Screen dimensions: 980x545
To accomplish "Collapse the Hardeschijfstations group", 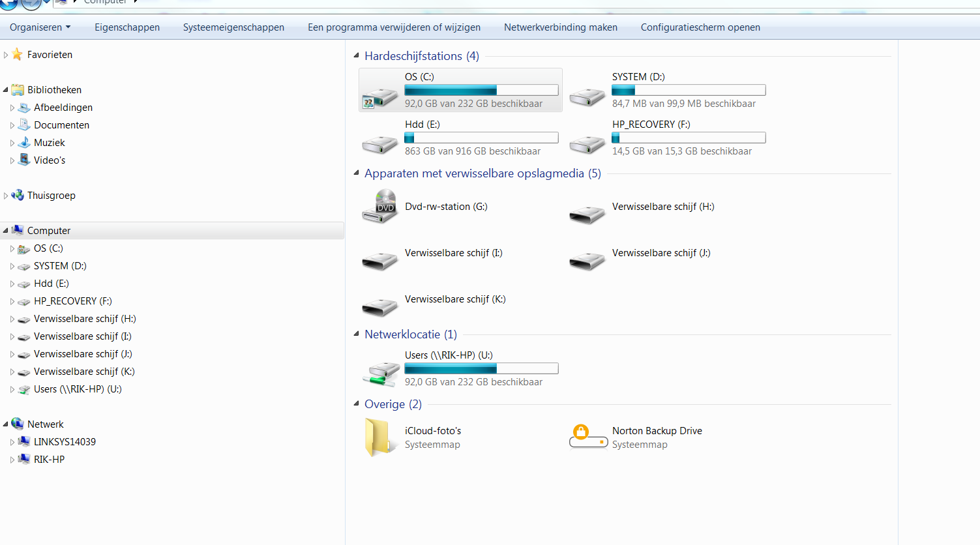I will [356, 55].
